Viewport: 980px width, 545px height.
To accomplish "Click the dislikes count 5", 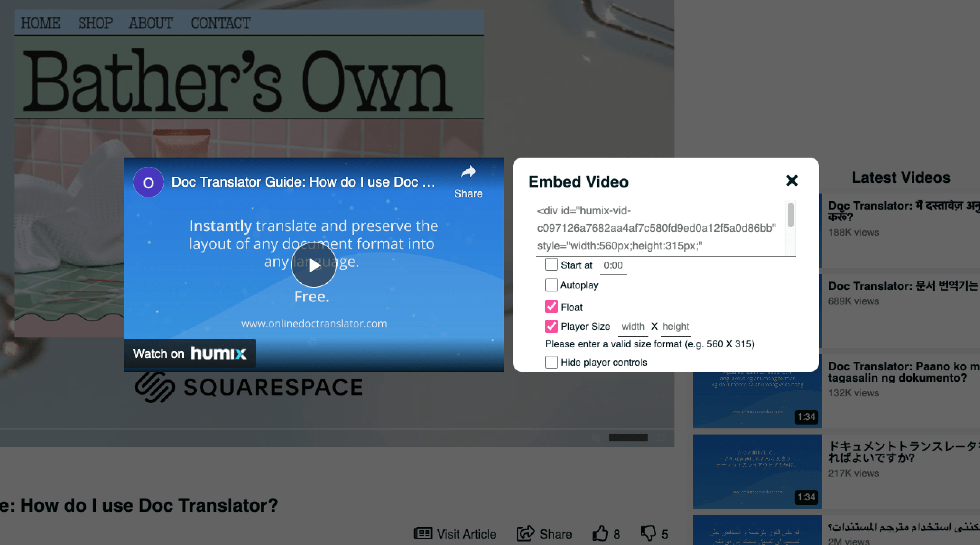I will pos(665,534).
